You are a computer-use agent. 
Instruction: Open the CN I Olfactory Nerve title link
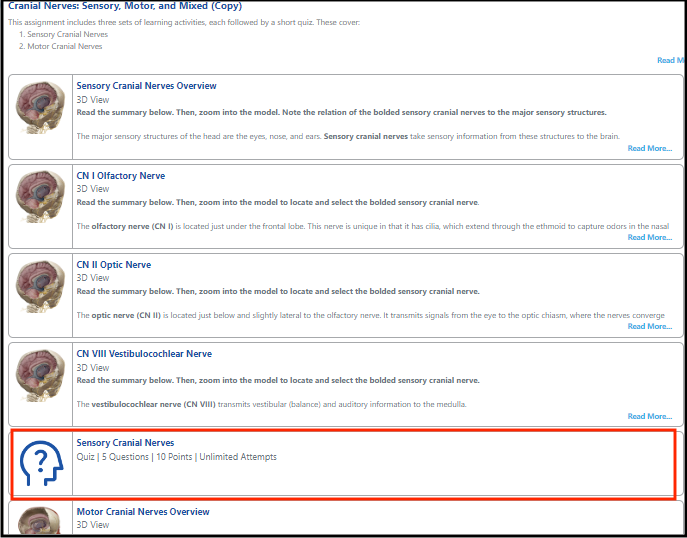[121, 176]
